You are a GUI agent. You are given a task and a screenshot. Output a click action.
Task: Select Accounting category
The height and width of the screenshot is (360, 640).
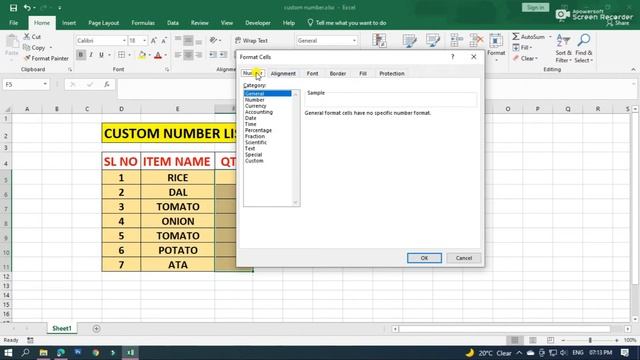(x=259, y=112)
